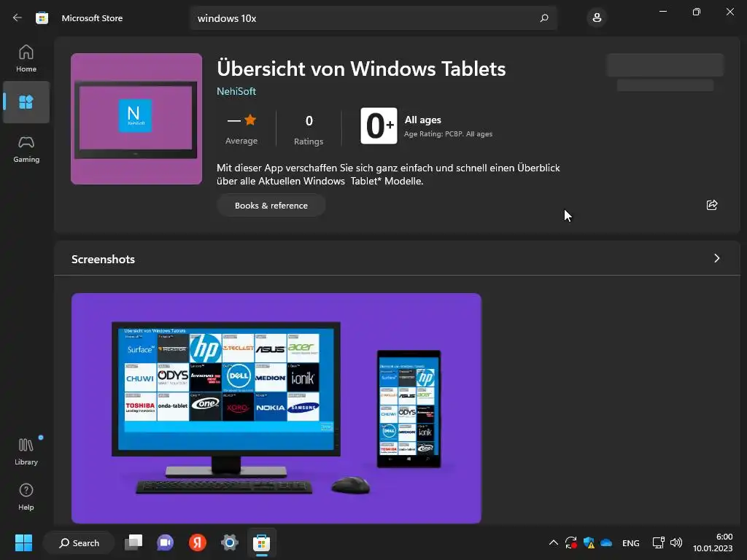Open Home in the sidebar
This screenshot has height=560, width=747.
pos(26,58)
